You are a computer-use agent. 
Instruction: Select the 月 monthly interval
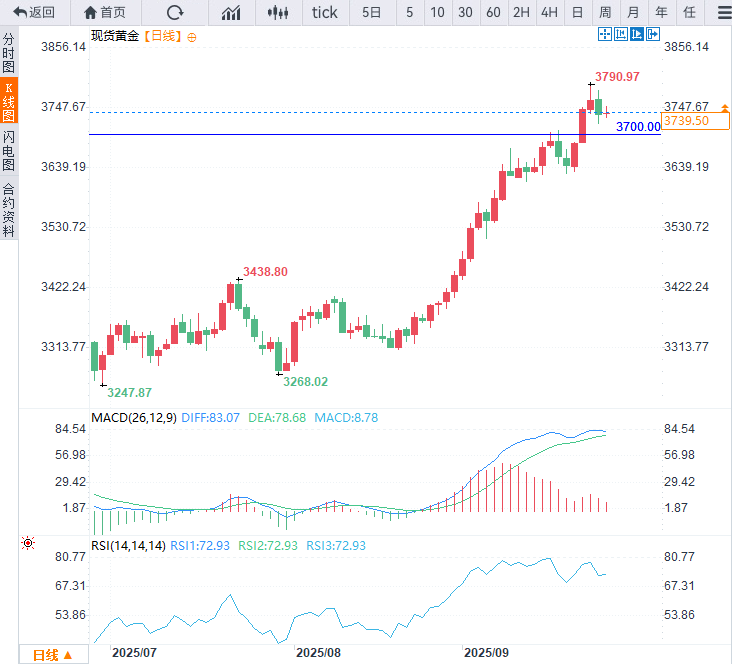[x=633, y=12]
